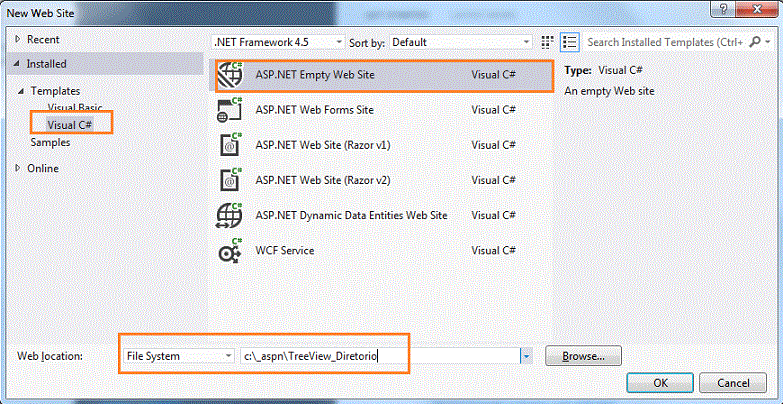The width and height of the screenshot is (783, 404).
Task: Click the Browse... button
Action: 583,356
